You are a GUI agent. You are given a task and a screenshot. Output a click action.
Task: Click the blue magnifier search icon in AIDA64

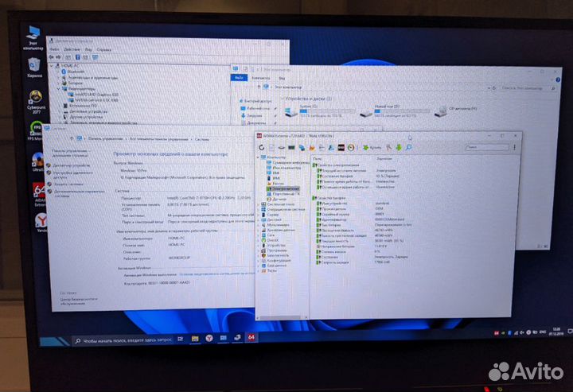pyautogui.click(x=408, y=147)
